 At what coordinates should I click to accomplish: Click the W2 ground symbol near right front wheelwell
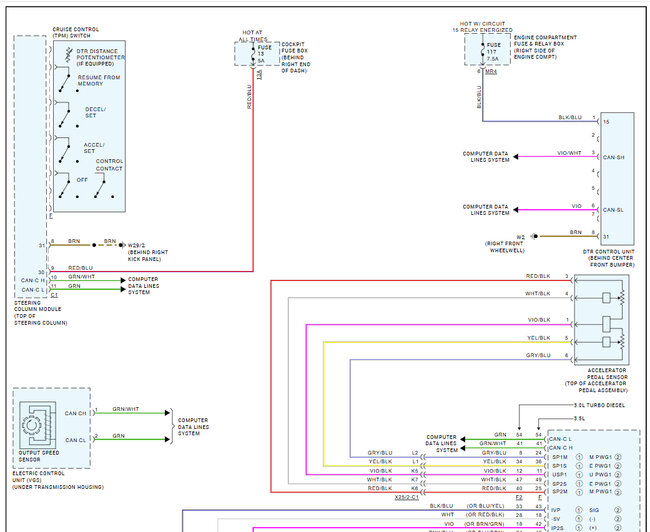click(534, 236)
